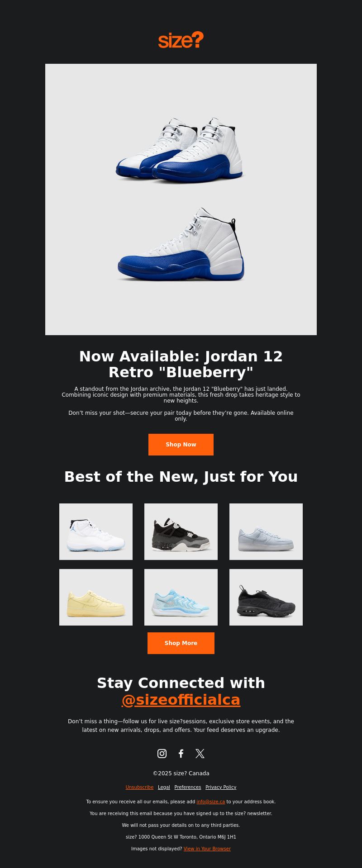Click the Shop More button
Viewport: 362px width, 868px height.
coord(181,643)
